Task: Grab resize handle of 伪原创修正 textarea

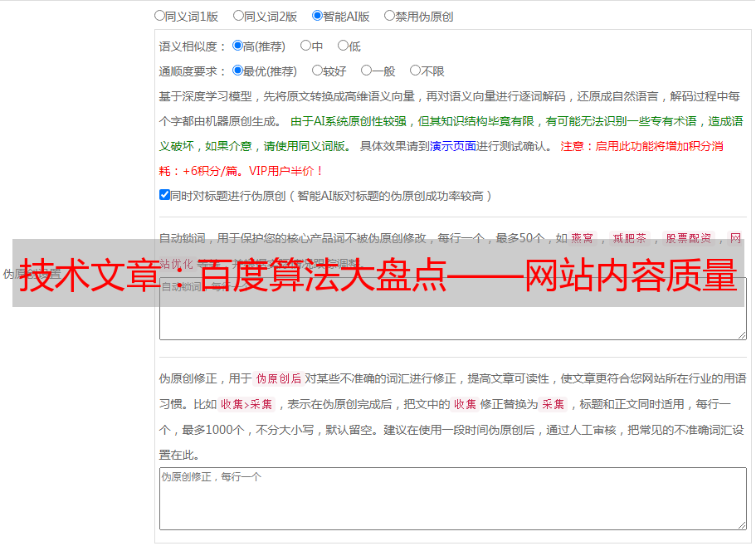Action: [742, 526]
